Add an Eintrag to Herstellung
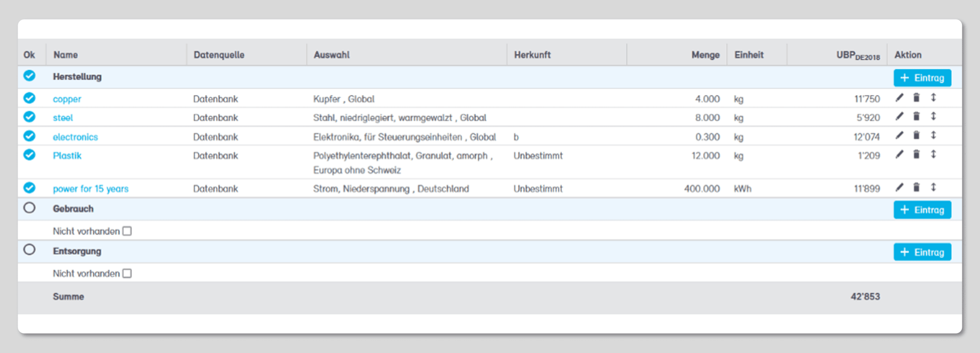980x353 pixels. [x=922, y=78]
